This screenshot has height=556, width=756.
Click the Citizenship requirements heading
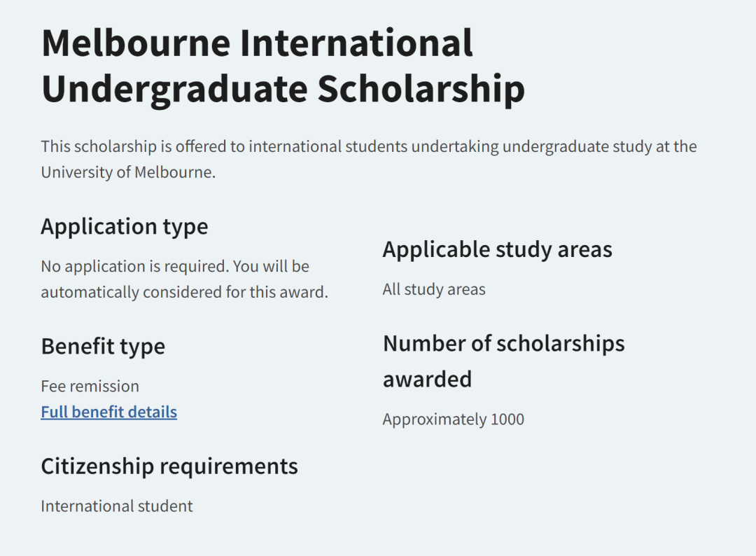tap(169, 466)
